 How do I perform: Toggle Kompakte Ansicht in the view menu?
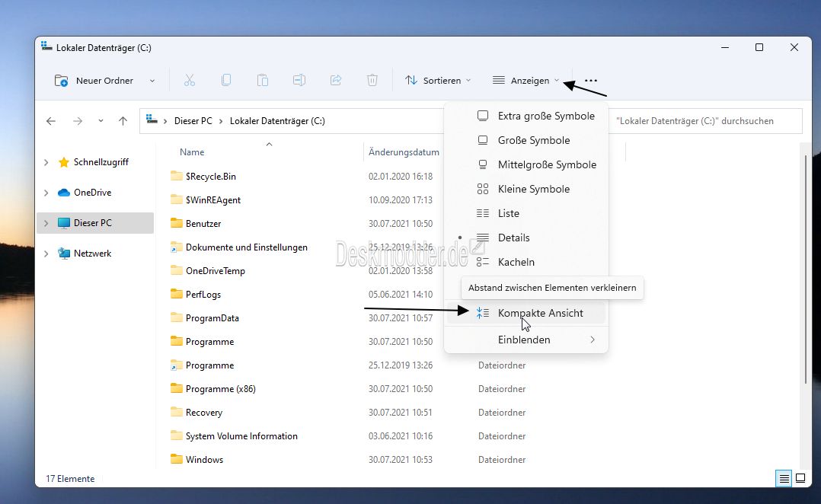click(526, 313)
